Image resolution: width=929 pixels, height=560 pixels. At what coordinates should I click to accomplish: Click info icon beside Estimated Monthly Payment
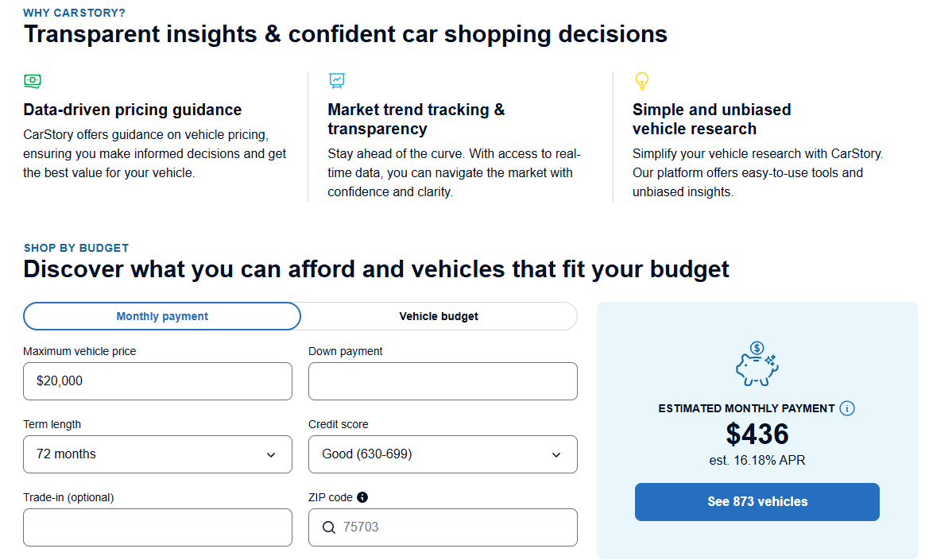coord(847,408)
